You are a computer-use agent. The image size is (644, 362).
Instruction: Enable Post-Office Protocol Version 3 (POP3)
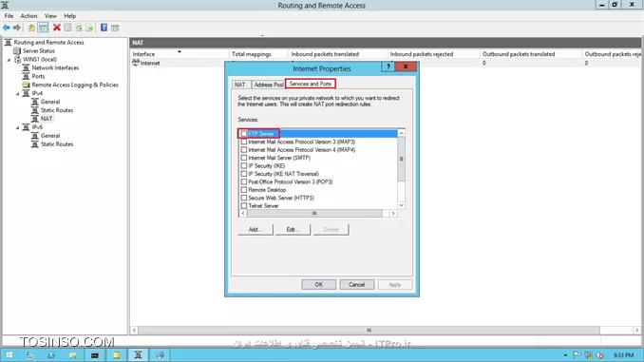[244, 181]
